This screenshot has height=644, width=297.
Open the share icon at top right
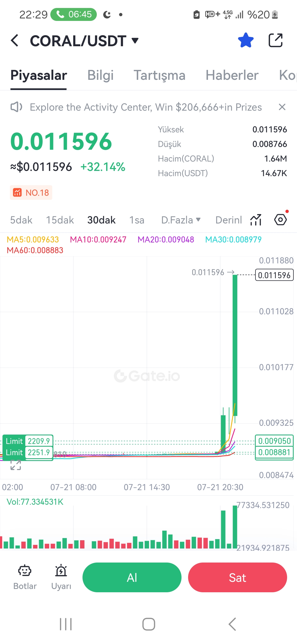(275, 40)
